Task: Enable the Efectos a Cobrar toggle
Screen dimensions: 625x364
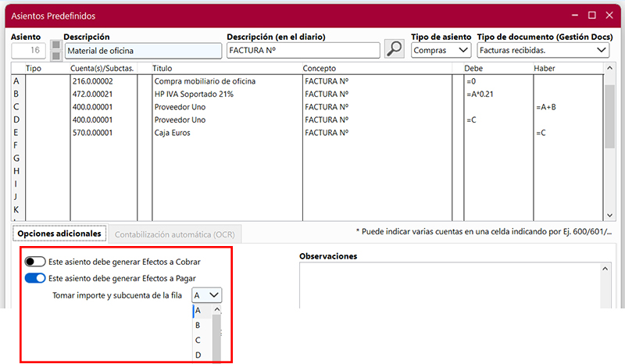Action: (x=35, y=262)
